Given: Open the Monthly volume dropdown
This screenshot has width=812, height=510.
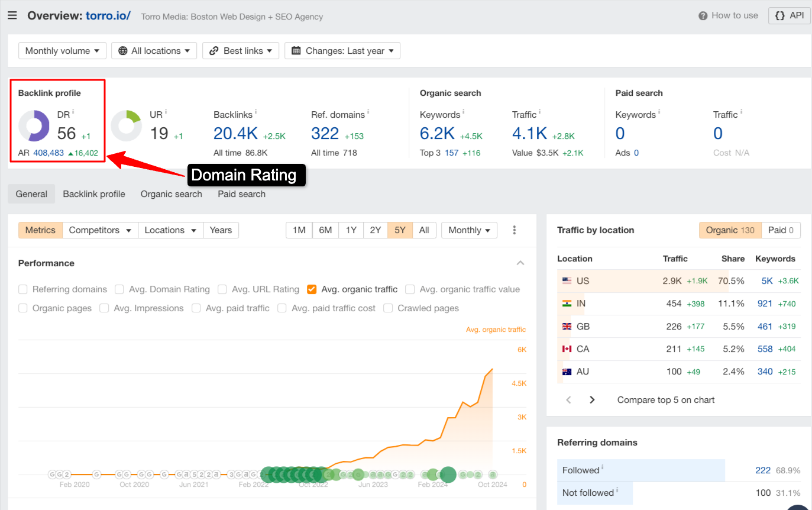Looking at the screenshot, I should coord(63,51).
